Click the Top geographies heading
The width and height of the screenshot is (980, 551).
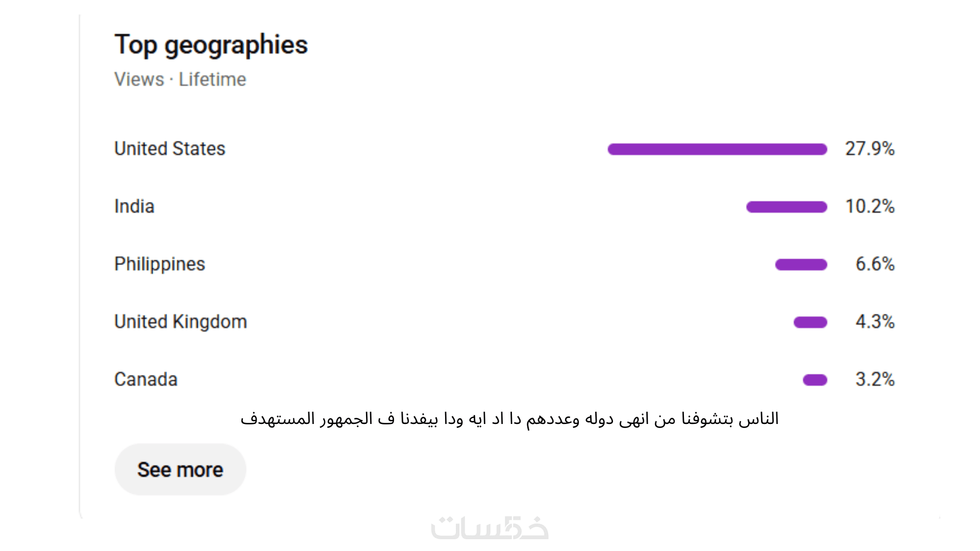[211, 45]
